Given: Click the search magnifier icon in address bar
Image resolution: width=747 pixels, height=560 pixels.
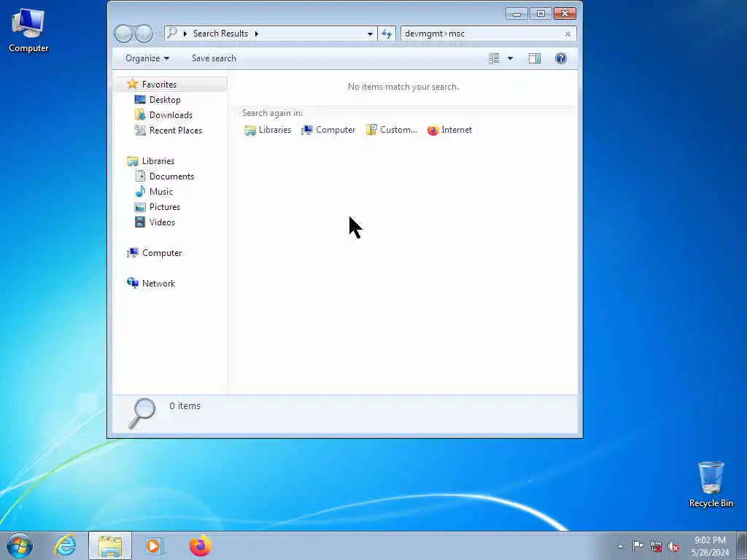Looking at the screenshot, I should tap(172, 34).
